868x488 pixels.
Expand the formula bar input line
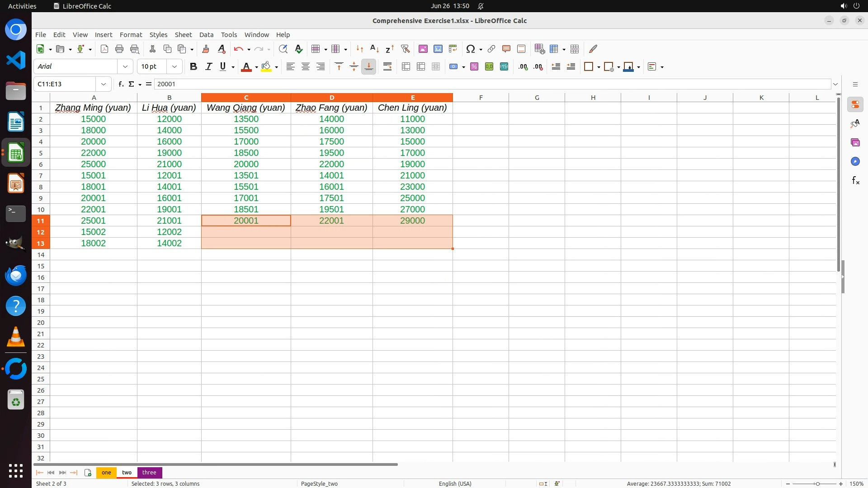835,84
